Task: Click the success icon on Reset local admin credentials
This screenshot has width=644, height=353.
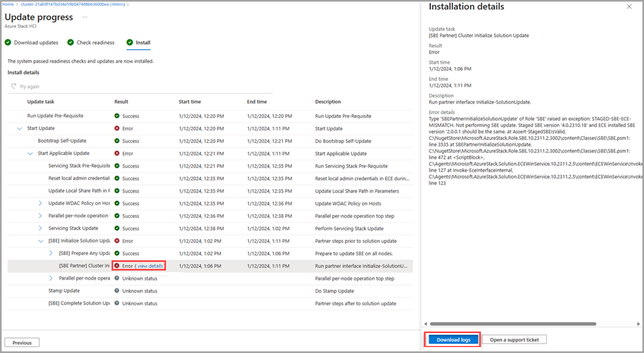Action: [117, 178]
